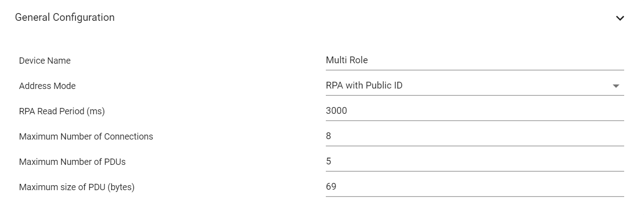Click the Maximum Number of PDUs label
This screenshot has height=215, width=644.
[72, 162]
